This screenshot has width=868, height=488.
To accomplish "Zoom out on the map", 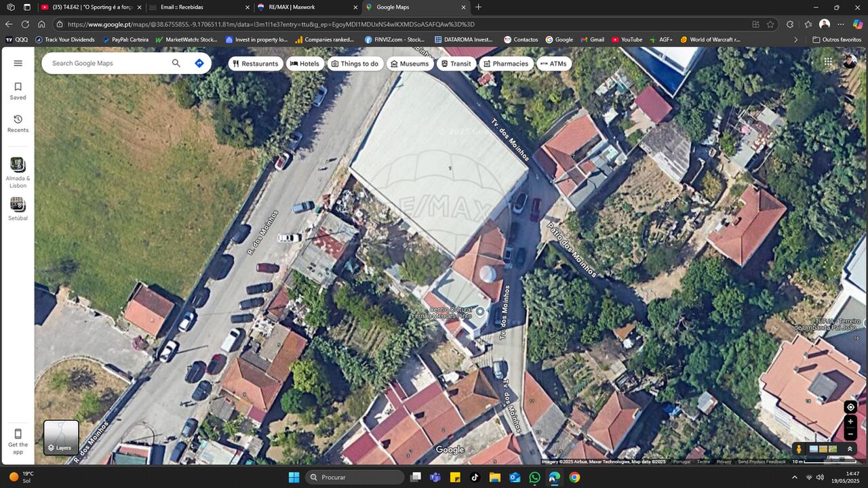I will coord(850,434).
